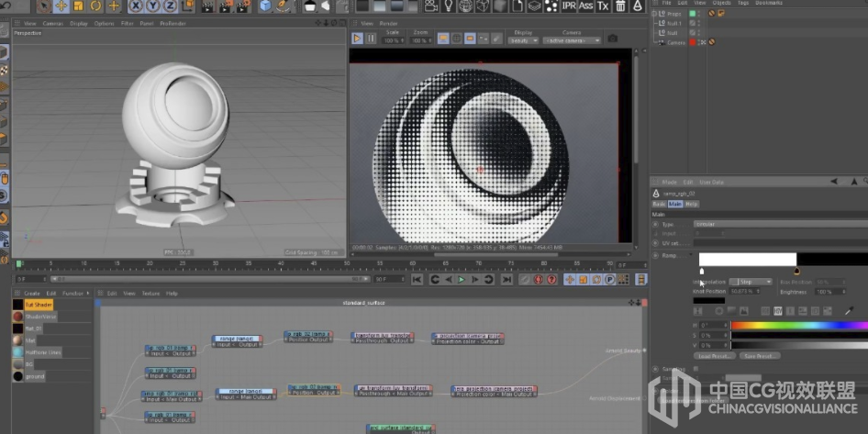Toggle the Y axis lock
Screen dimensions: 868x434
point(153,6)
